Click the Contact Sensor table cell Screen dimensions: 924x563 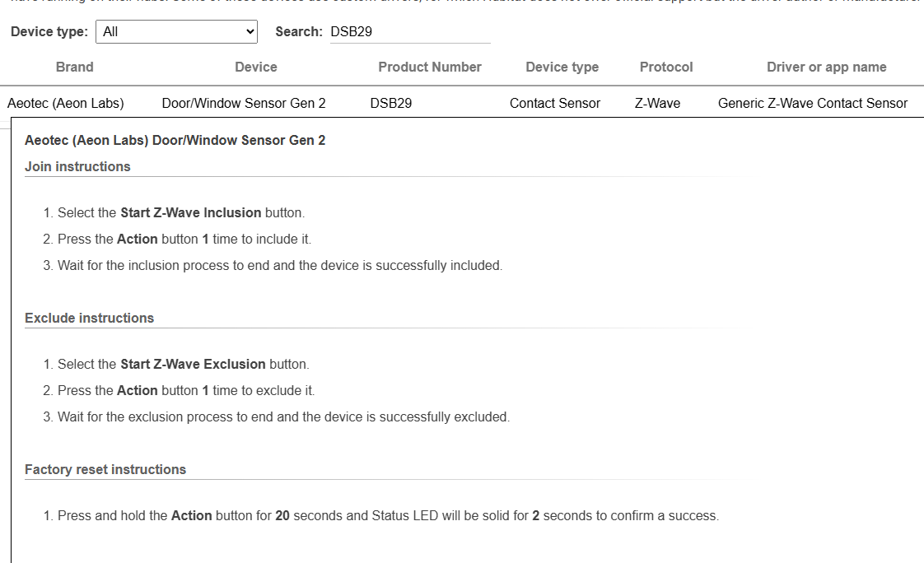(555, 104)
